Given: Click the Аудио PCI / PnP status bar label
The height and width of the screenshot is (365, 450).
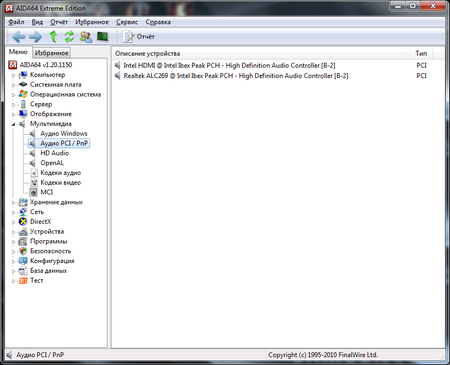Looking at the screenshot, I should (x=40, y=355).
